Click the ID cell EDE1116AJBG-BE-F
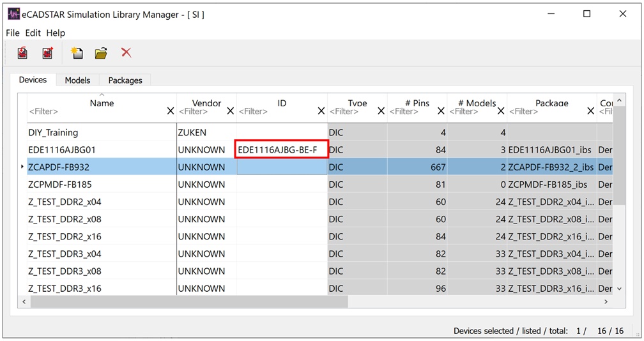The height and width of the screenshot is (341, 644). 281,149
